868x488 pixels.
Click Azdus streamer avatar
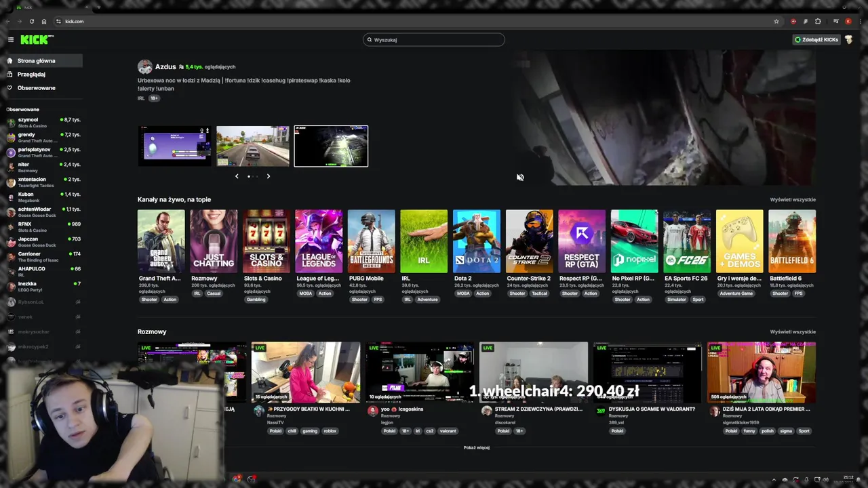coord(144,67)
